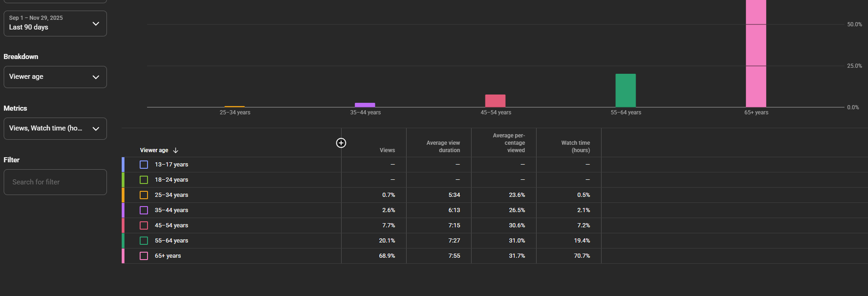Click the Viewer age sort arrow
The height and width of the screenshot is (296, 868).
coord(176,150)
